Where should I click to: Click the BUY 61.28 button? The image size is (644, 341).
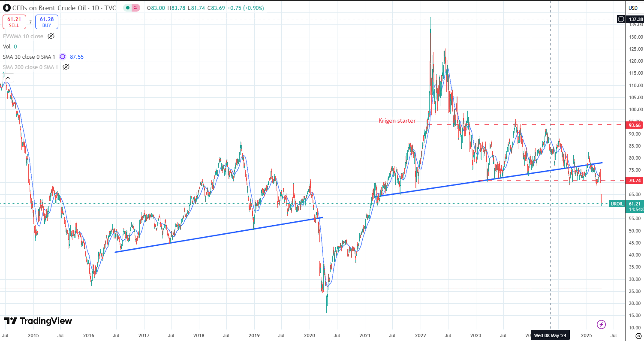(46, 22)
